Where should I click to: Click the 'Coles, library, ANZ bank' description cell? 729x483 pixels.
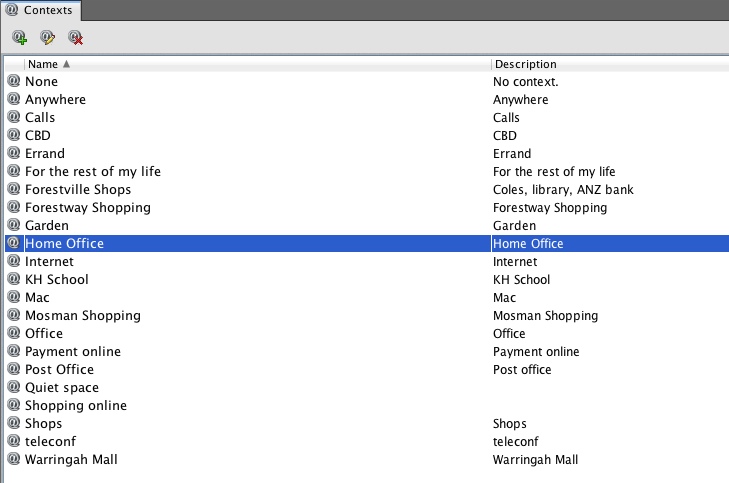563,190
